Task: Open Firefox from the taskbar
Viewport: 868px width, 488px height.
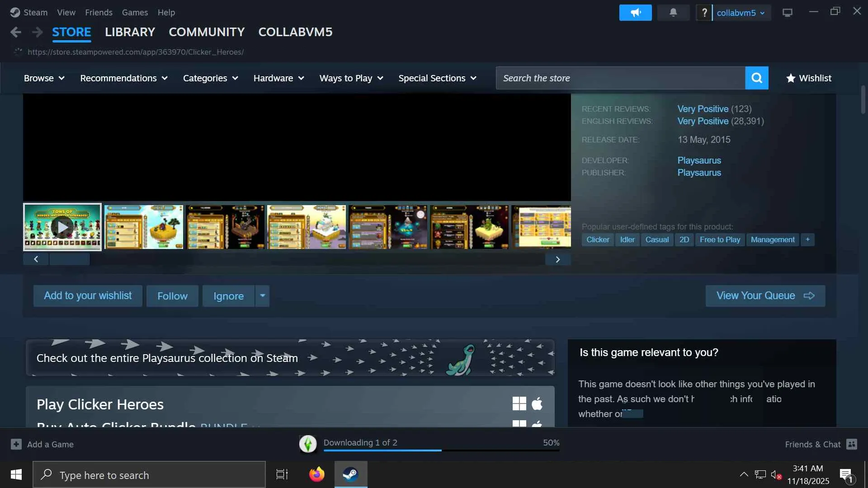Action: pos(316,474)
